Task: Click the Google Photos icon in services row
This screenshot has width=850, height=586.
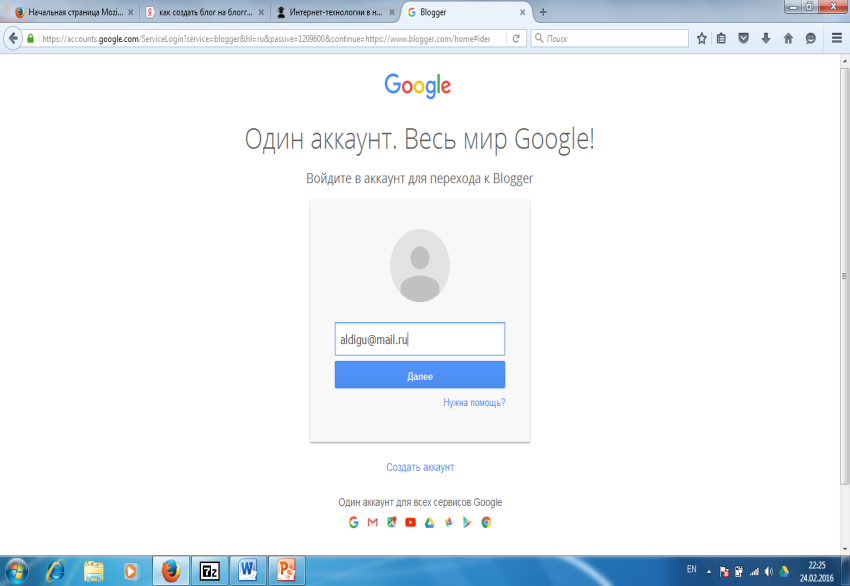Action: click(x=448, y=522)
